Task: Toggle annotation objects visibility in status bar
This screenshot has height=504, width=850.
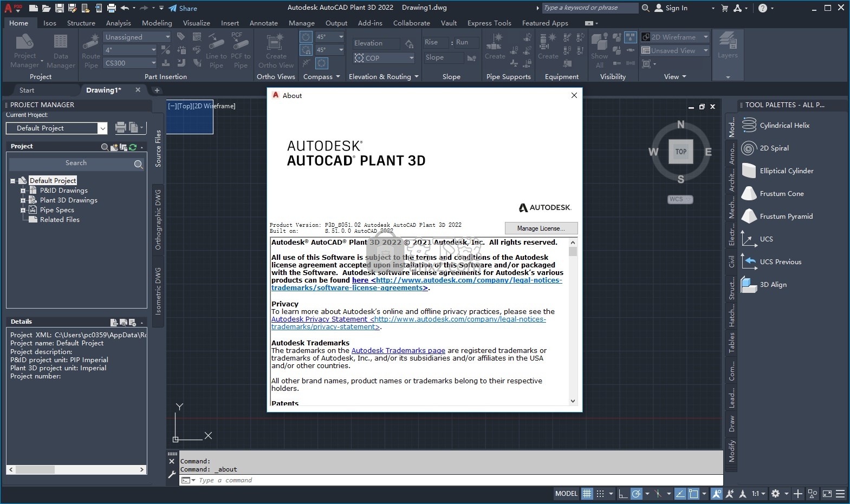Action: click(716, 494)
